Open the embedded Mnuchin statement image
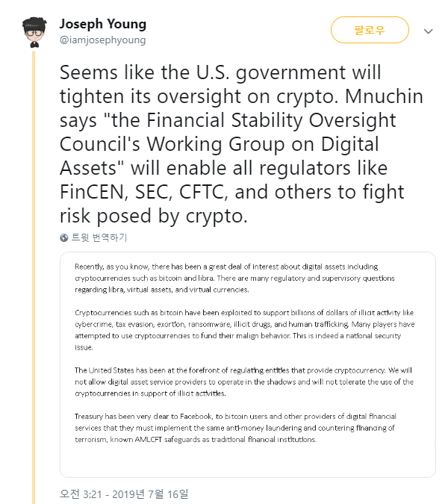 coord(247,364)
